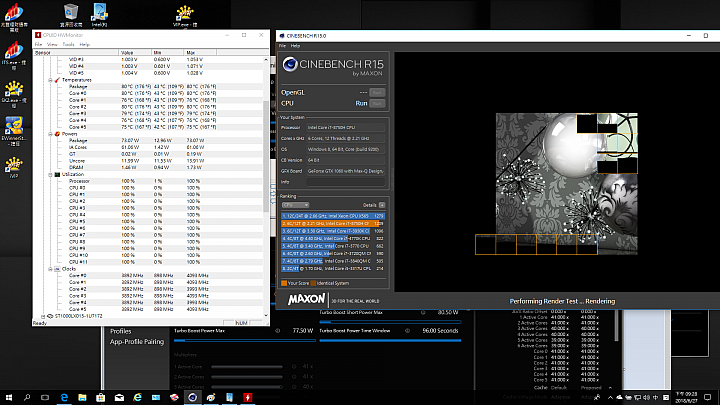Open HWMonitor File menu
Screen dimensions: 720x405
tap(39, 45)
